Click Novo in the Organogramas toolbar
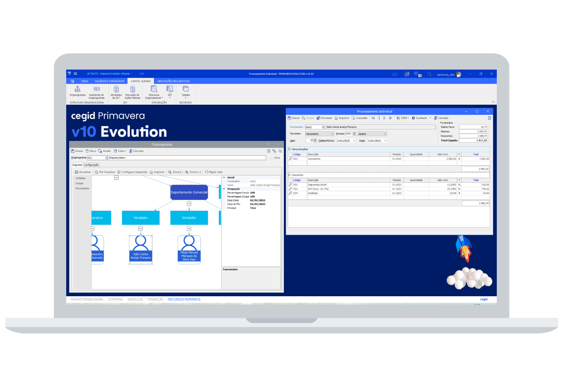563x392 pixels. [x=91, y=151]
